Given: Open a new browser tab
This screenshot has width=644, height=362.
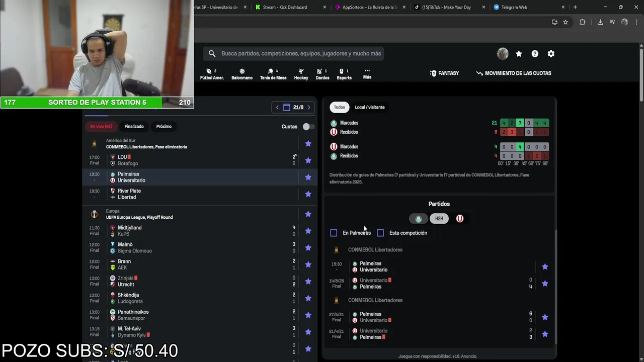Looking at the screenshot, I should tap(575, 7).
